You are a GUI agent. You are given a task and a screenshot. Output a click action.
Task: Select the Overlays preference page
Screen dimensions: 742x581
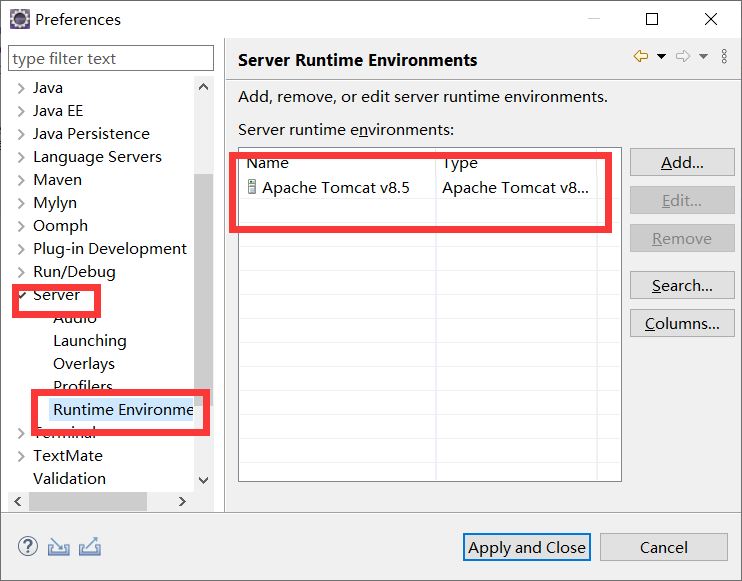[84, 364]
